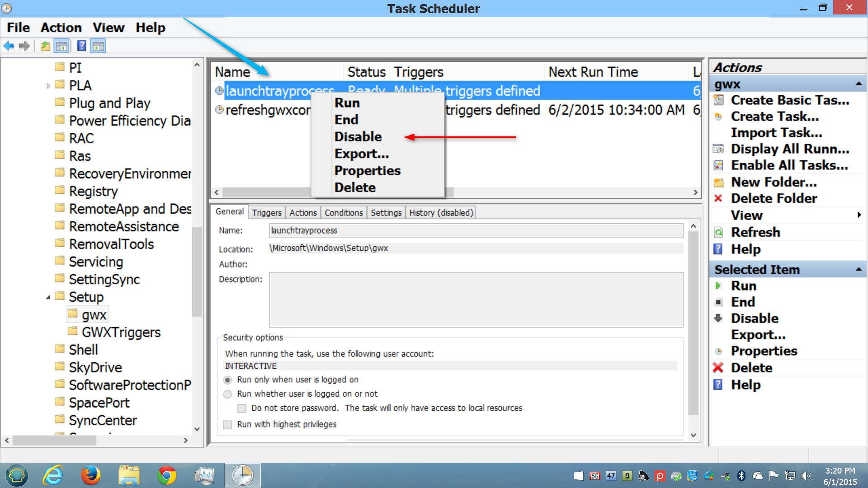Collapse the Setup tree node
Image resolution: width=868 pixels, height=488 pixels.
click(x=48, y=297)
